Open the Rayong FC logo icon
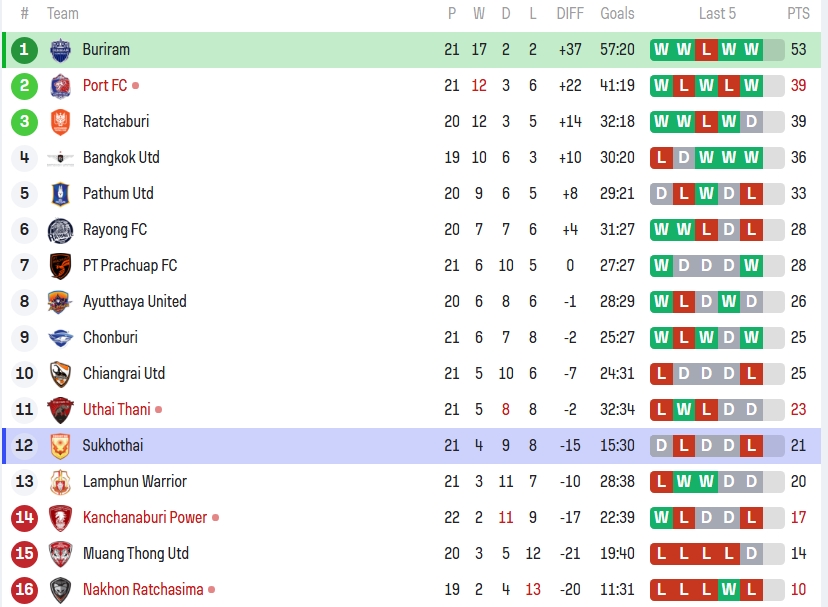The height and width of the screenshot is (607, 828). click(x=60, y=230)
